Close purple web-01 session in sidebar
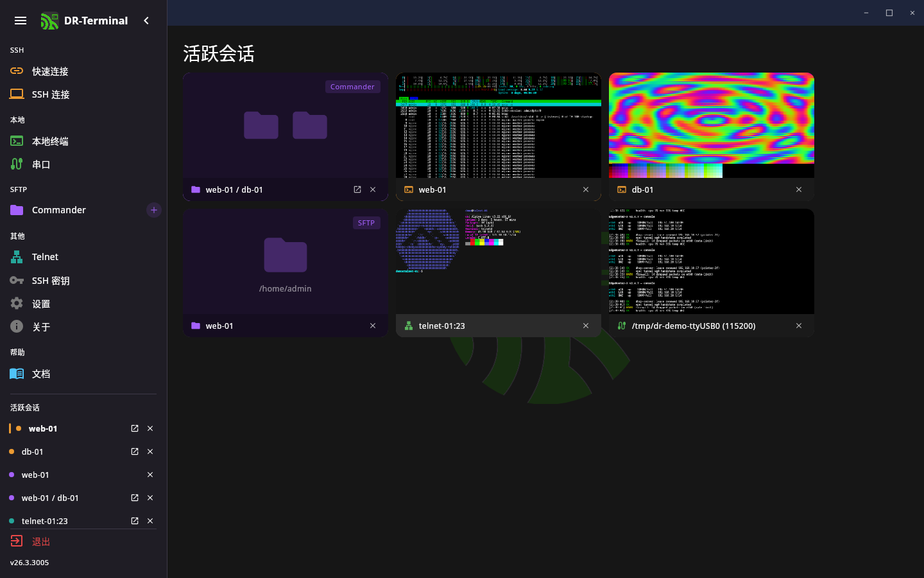 [150, 475]
